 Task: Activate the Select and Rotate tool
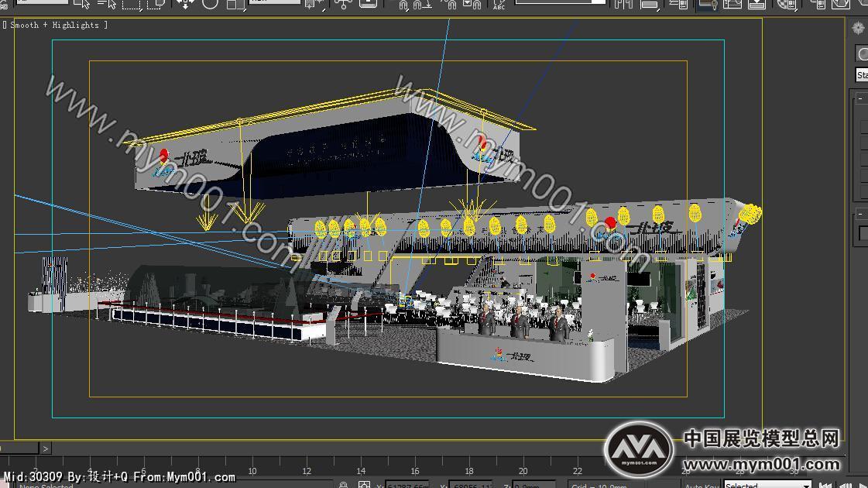[211, 4]
